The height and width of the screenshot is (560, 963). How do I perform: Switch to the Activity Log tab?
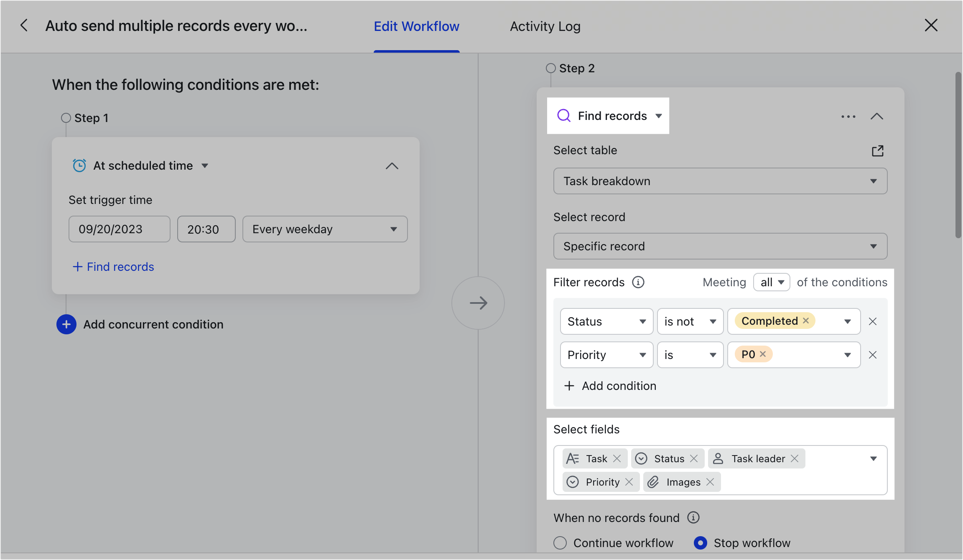[545, 26]
